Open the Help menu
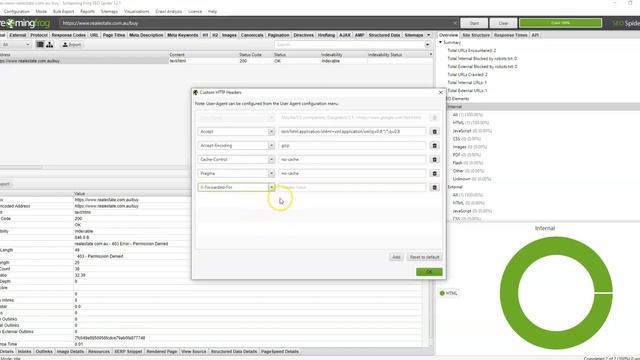Image resolution: width=640 pixels, height=360 pixels. 212,11
